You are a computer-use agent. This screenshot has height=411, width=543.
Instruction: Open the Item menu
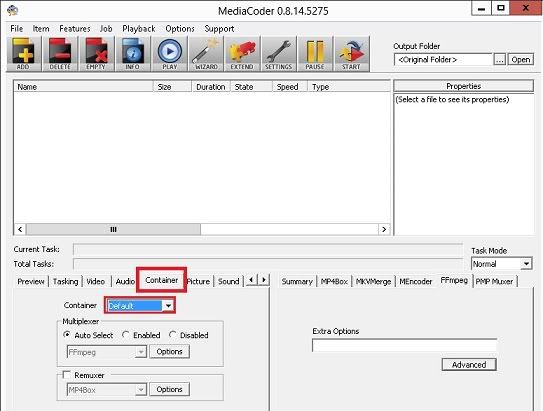41,29
